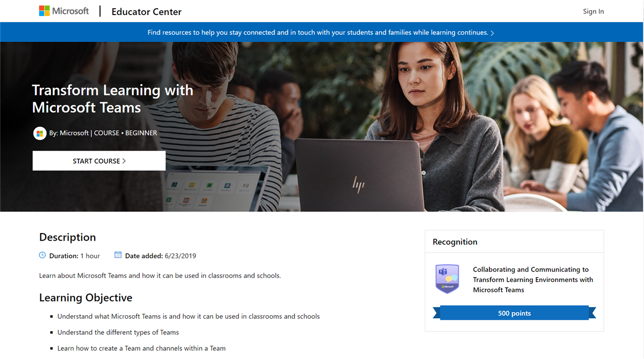644x359 pixels.
Task: Click the Learning Objective heading
Action: click(x=86, y=298)
